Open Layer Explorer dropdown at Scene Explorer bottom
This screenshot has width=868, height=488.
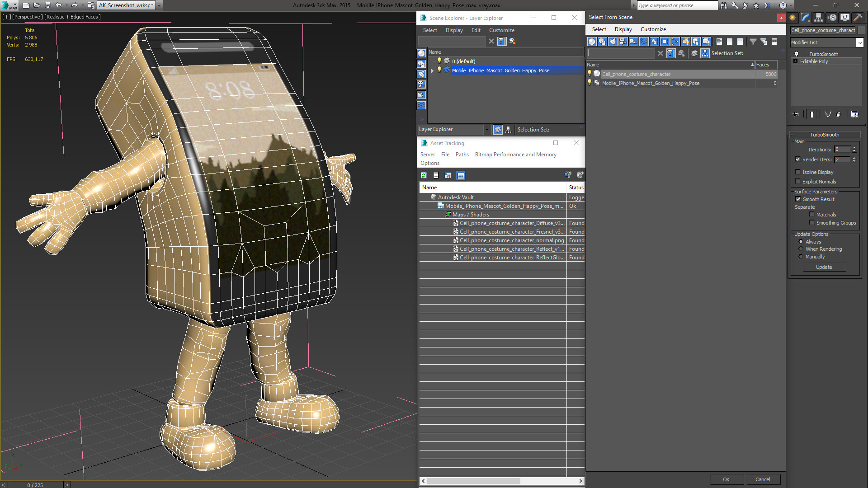486,130
